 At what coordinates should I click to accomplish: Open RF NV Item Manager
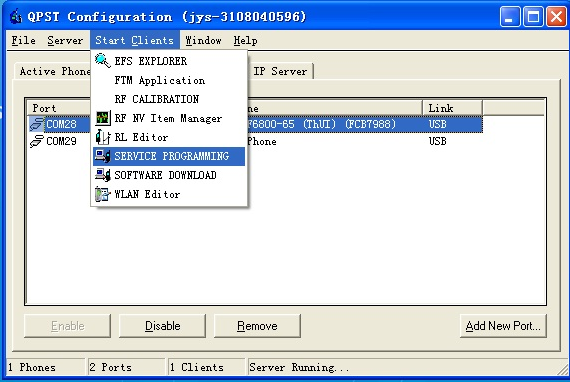pyautogui.click(x=169, y=118)
